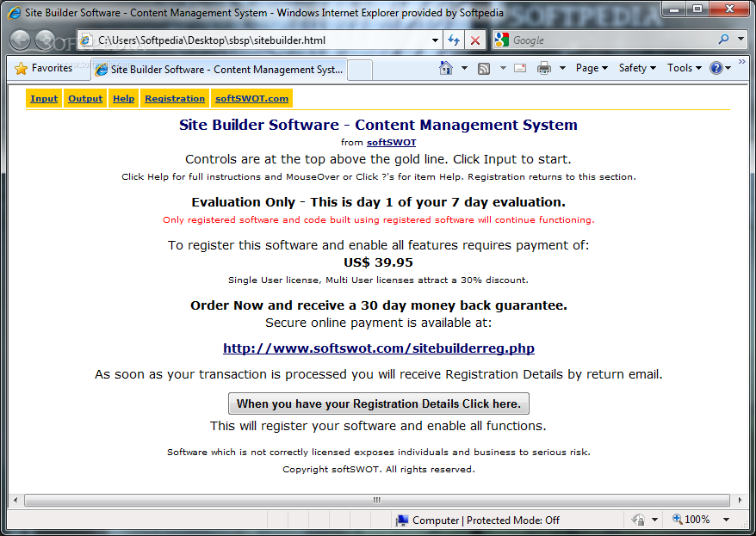Click the Read Mail envelope icon

520,68
